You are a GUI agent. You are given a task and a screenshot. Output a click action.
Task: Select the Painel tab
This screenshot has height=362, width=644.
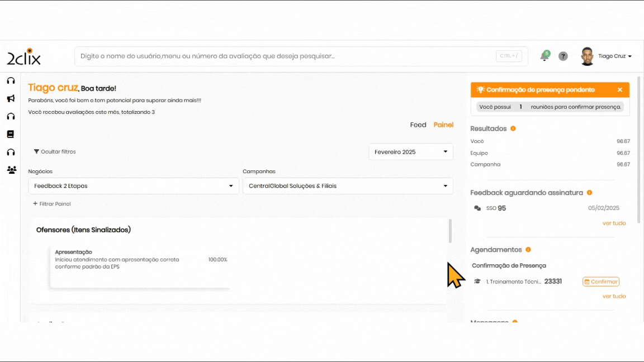[443, 125]
